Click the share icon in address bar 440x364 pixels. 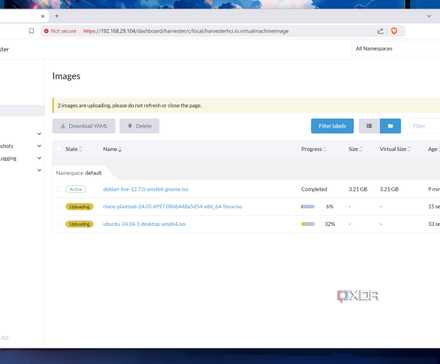[x=380, y=31]
